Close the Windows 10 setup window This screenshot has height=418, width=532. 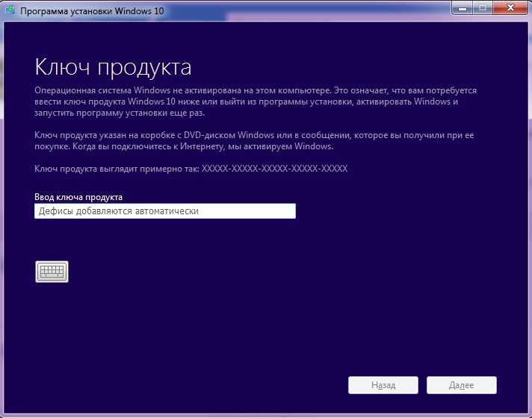coord(510,7)
